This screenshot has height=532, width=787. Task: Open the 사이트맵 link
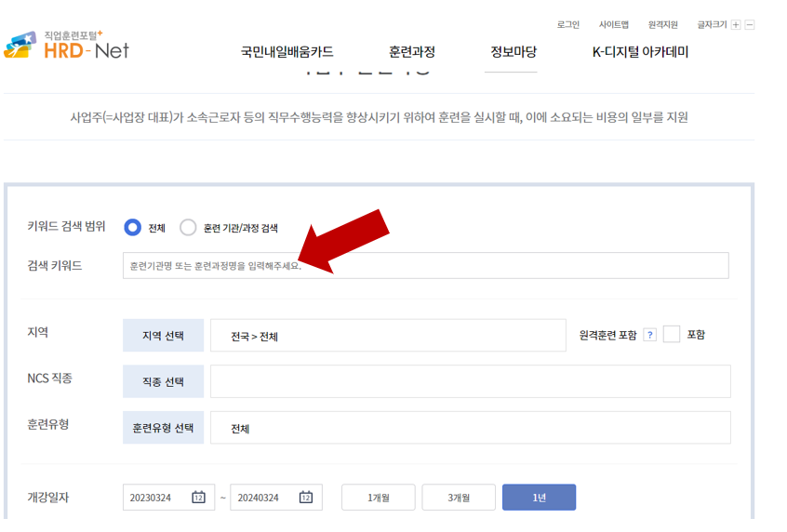pyautogui.click(x=614, y=24)
